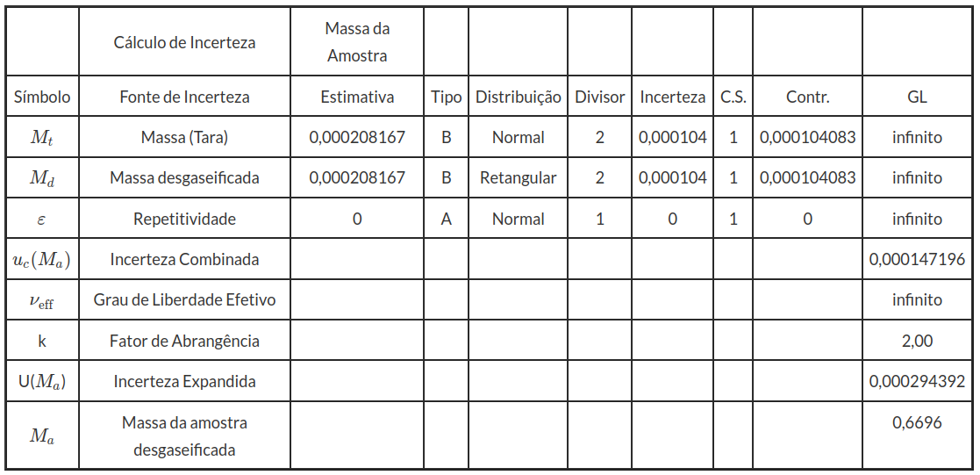Select the "Massa da Amostra" header cell
The width and height of the screenshot is (980, 475).
[357, 42]
